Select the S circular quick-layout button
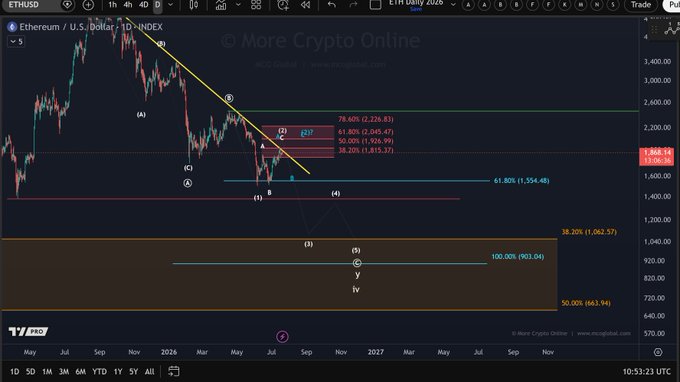The height and width of the screenshot is (382, 680). tap(613, 5)
